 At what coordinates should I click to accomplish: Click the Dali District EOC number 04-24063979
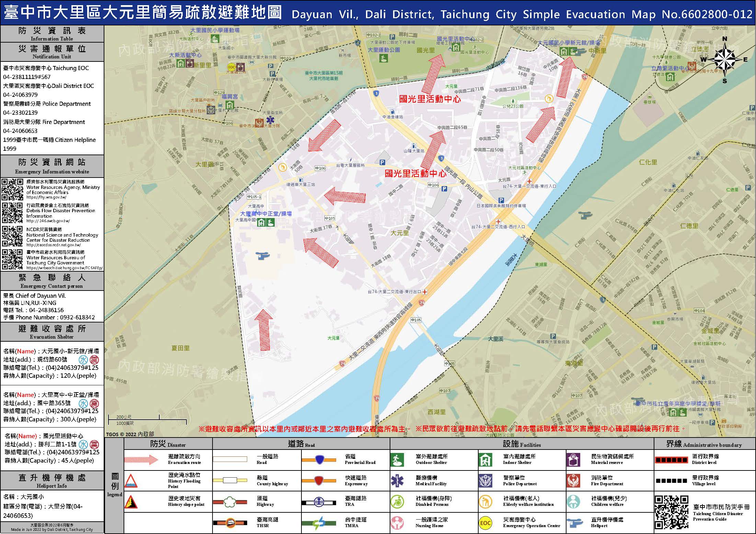tap(21, 95)
